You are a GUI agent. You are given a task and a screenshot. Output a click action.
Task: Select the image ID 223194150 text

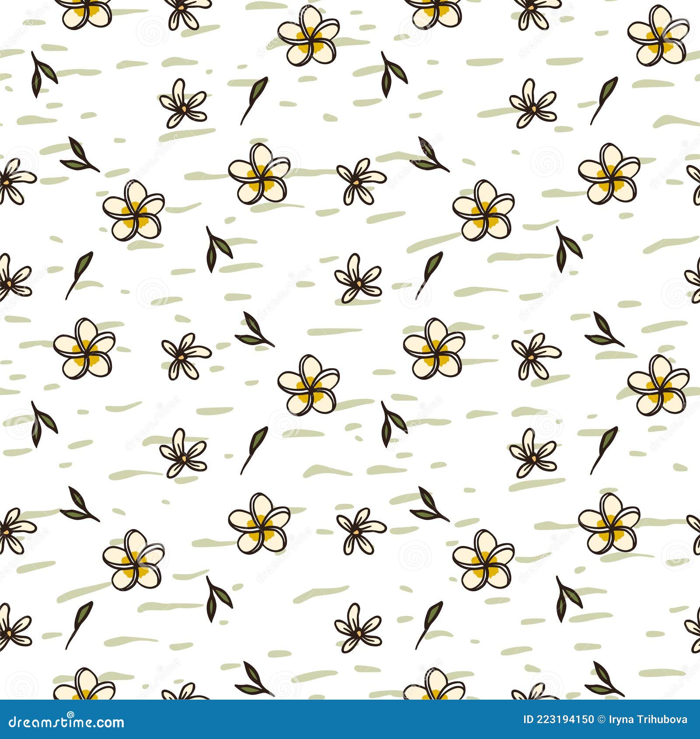coord(559,720)
